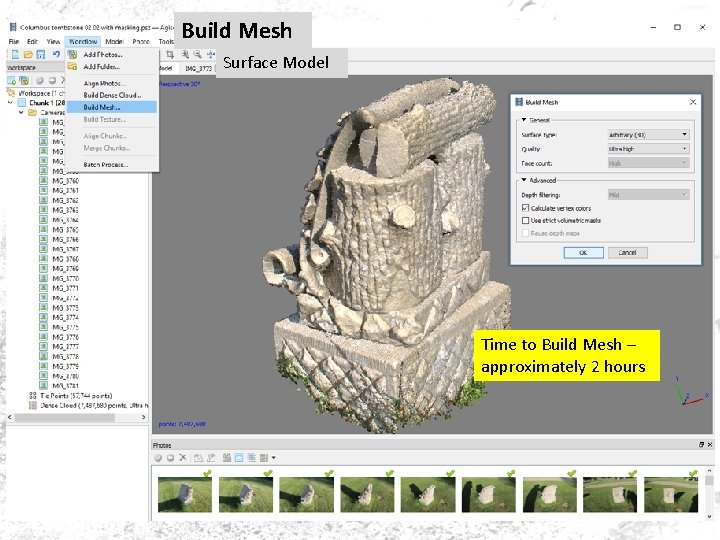Image resolution: width=720 pixels, height=540 pixels.
Task: Collapse the General section in Build Mesh
Action: tap(524, 120)
